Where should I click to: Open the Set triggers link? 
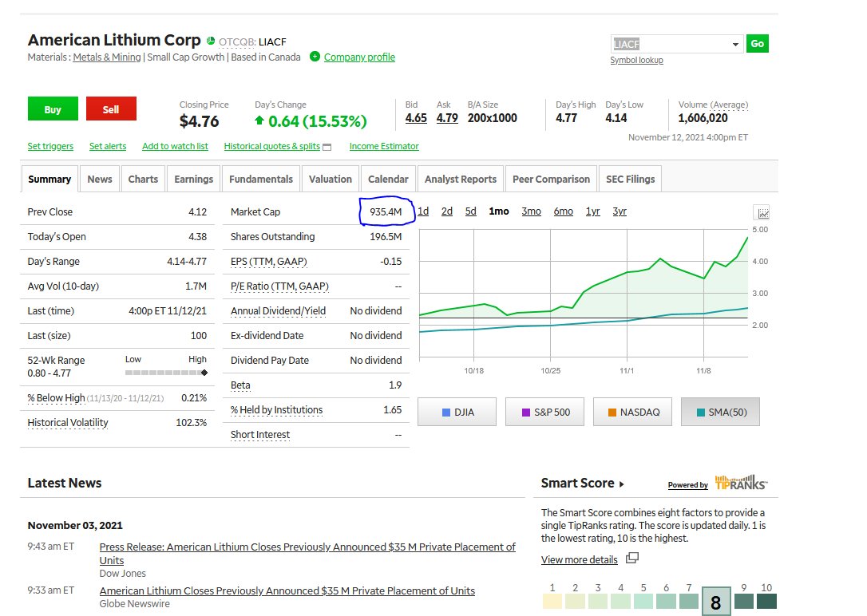50,146
